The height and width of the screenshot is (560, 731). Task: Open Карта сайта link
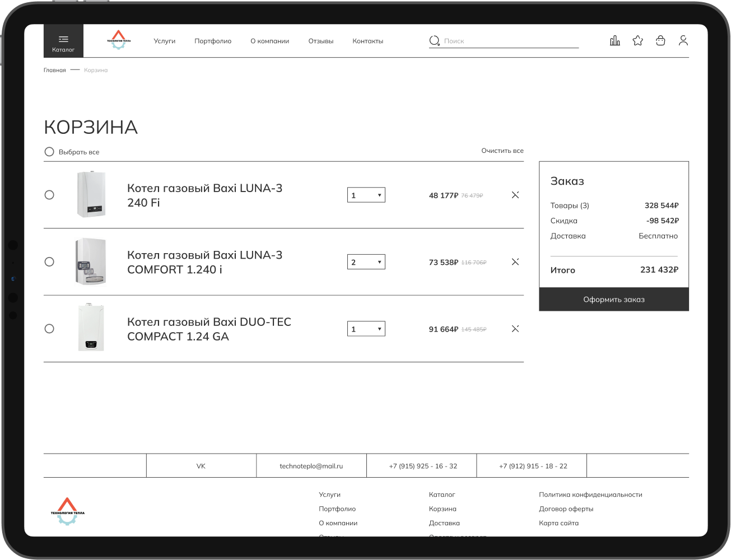(559, 523)
